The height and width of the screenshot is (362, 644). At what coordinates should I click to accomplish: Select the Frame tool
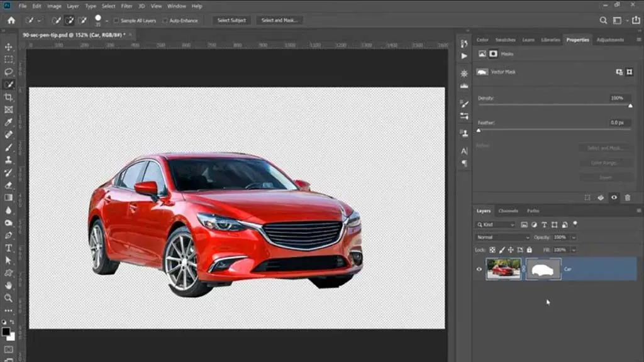tap(8, 109)
